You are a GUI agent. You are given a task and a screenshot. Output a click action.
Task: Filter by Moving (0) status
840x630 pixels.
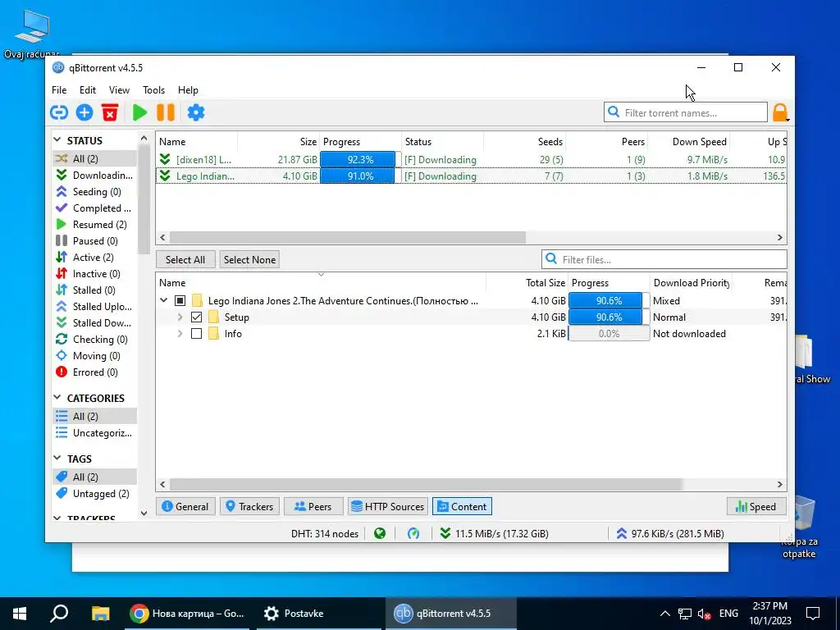pos(95,356)
